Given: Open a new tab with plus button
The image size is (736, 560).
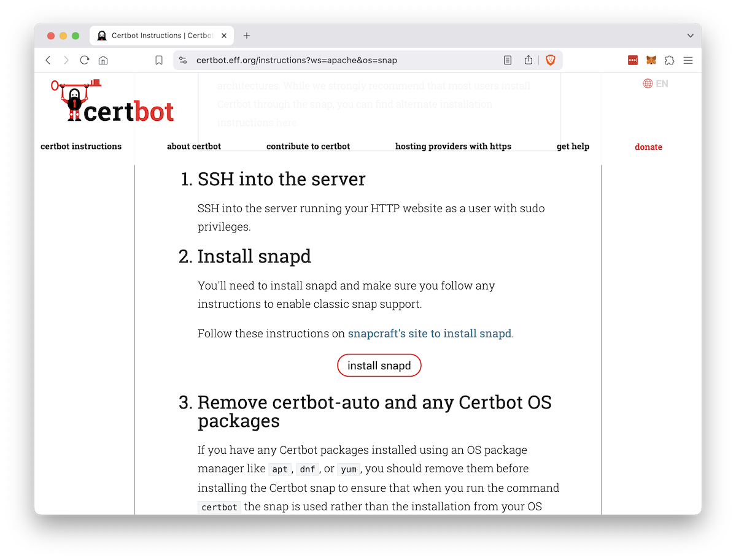Looking at the screenshot, I should tap(247, 36).
